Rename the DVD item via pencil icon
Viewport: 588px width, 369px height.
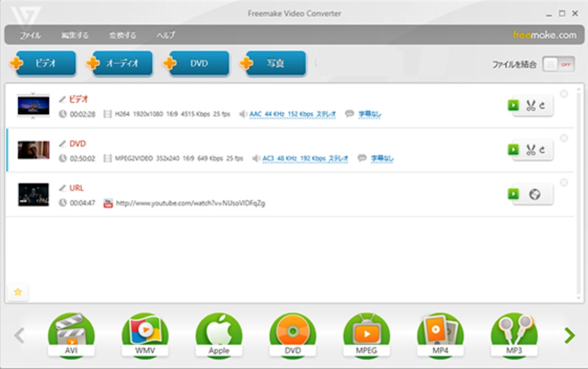[62, 144]
